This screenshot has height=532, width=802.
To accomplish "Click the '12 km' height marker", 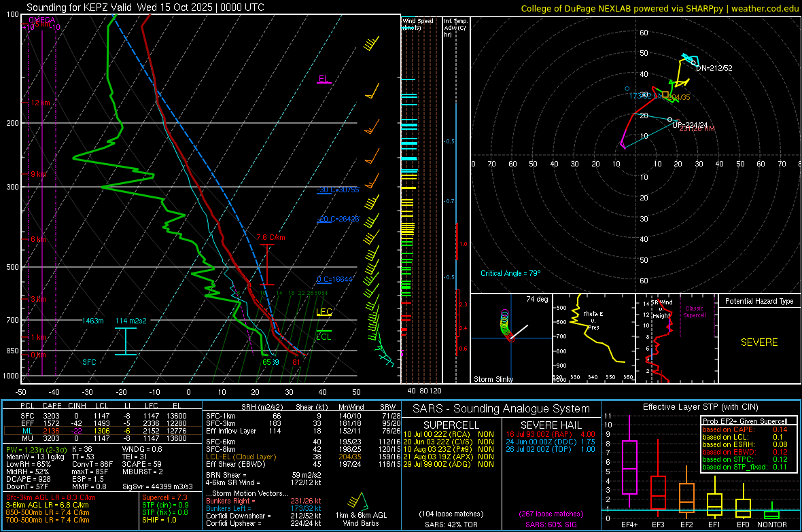I will click(40, 103).
